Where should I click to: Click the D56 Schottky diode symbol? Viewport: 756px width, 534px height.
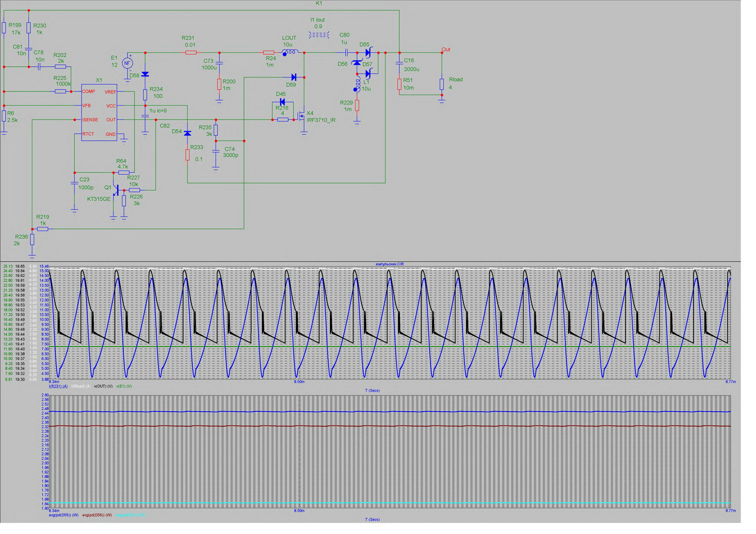pos(357,63)
